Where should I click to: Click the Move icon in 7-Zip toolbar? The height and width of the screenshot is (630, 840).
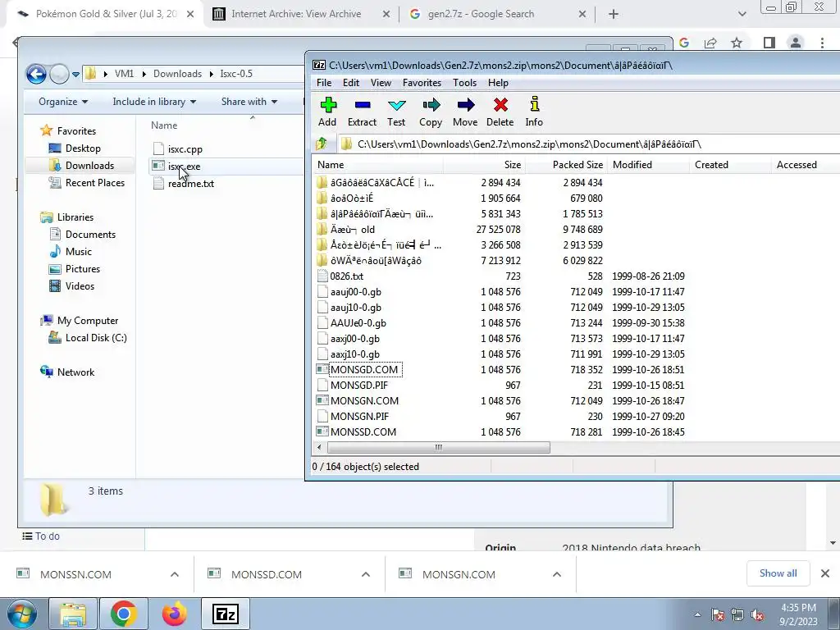[x=465, y=112]
